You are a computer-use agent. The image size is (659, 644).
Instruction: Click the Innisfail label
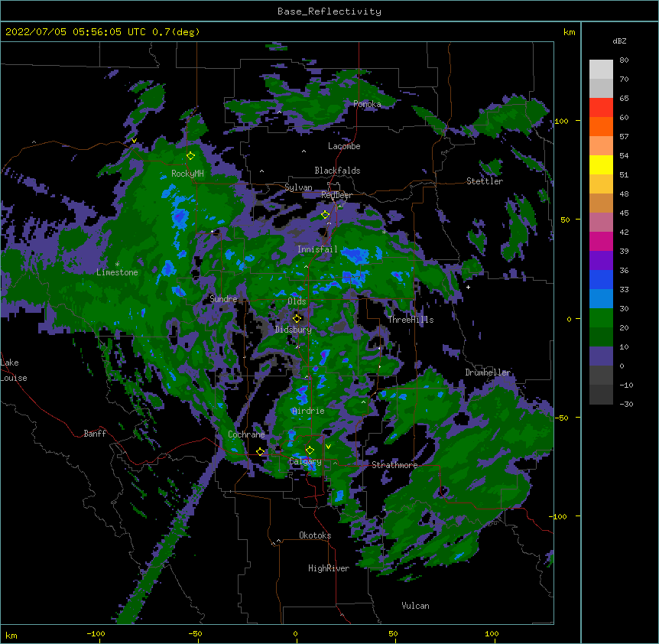pos(317,249)
